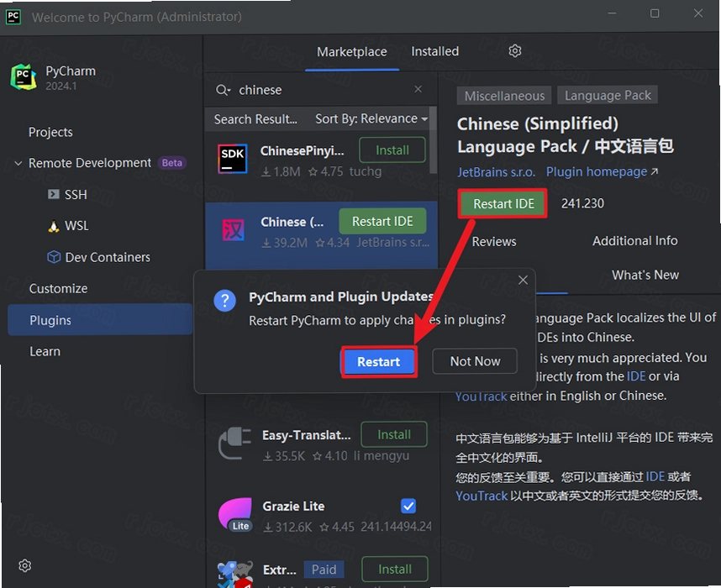Collapse the Remote Development section
The height and width of the screenshot is (588, 721).
(x=18, y=163)
